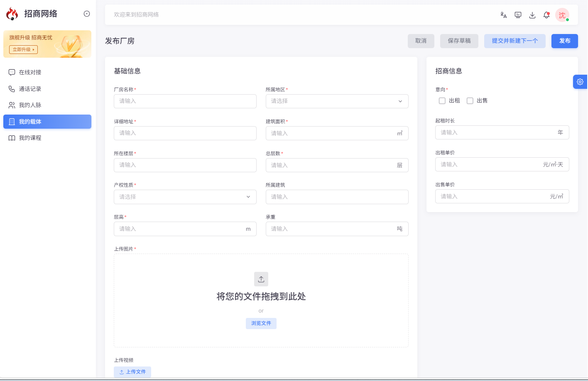
Task: Open the language translation icon
Action: [504, 15]
